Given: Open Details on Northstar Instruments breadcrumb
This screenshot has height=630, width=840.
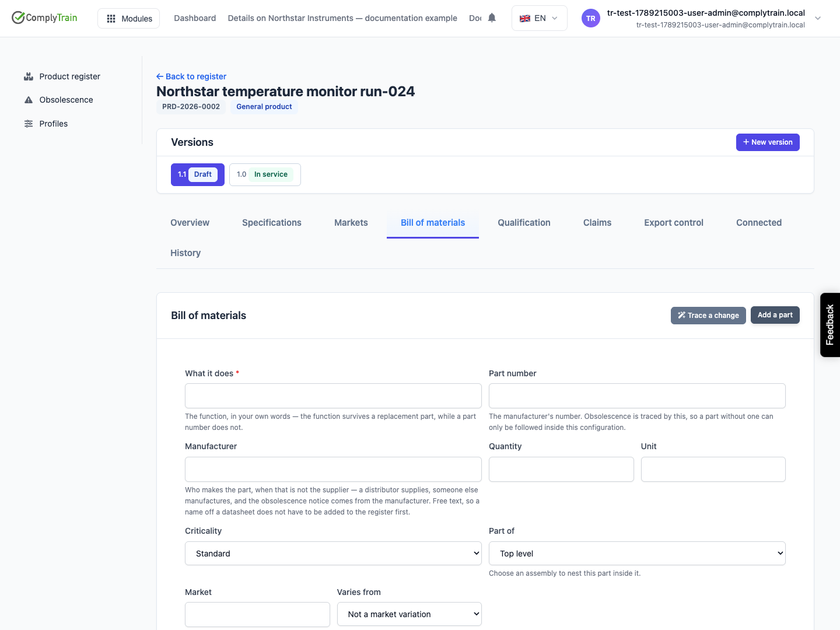Looking at the screenshot, I should (x=342, y=18).
